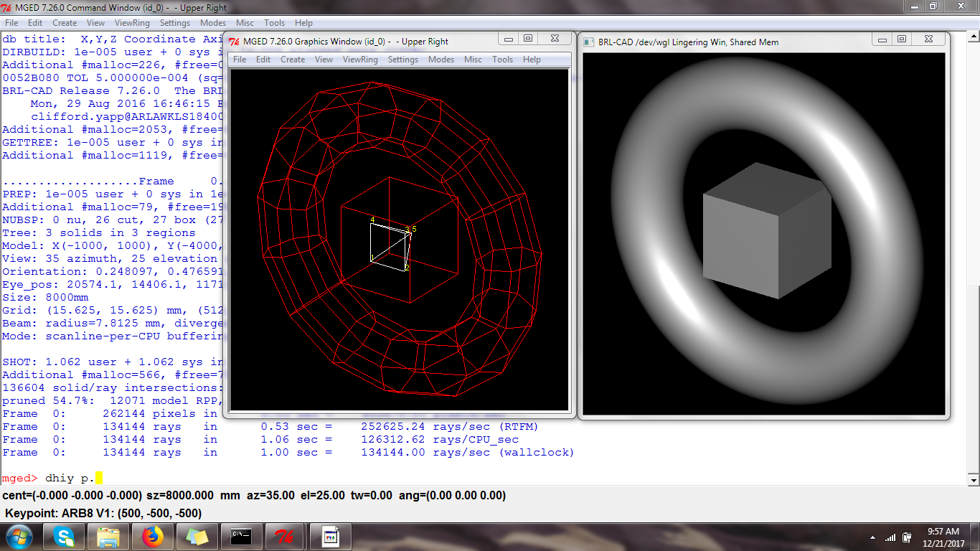980x551 pixels.
Task: Open Misc menu in Command Window
Action: click(x=245, y=23)
